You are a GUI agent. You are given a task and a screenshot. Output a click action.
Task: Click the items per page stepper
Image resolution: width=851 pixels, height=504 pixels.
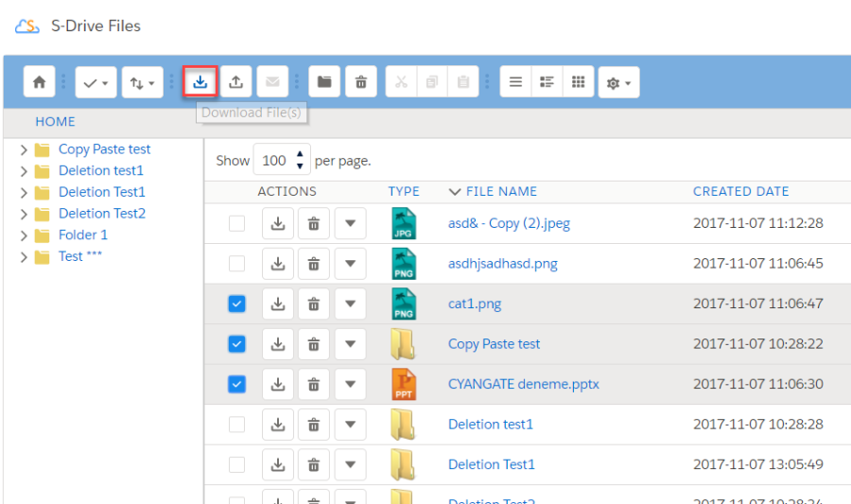[x=301, y=160]
